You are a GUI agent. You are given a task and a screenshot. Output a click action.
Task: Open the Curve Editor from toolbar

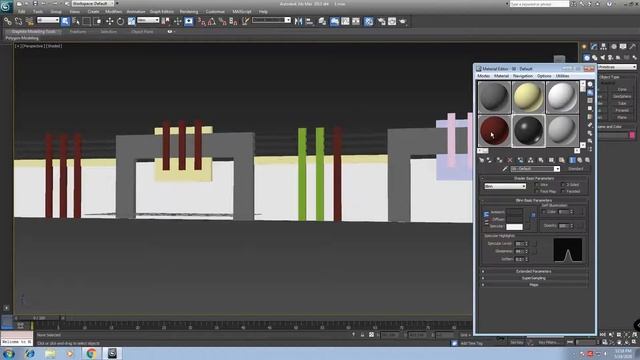(x=345, y=21)
